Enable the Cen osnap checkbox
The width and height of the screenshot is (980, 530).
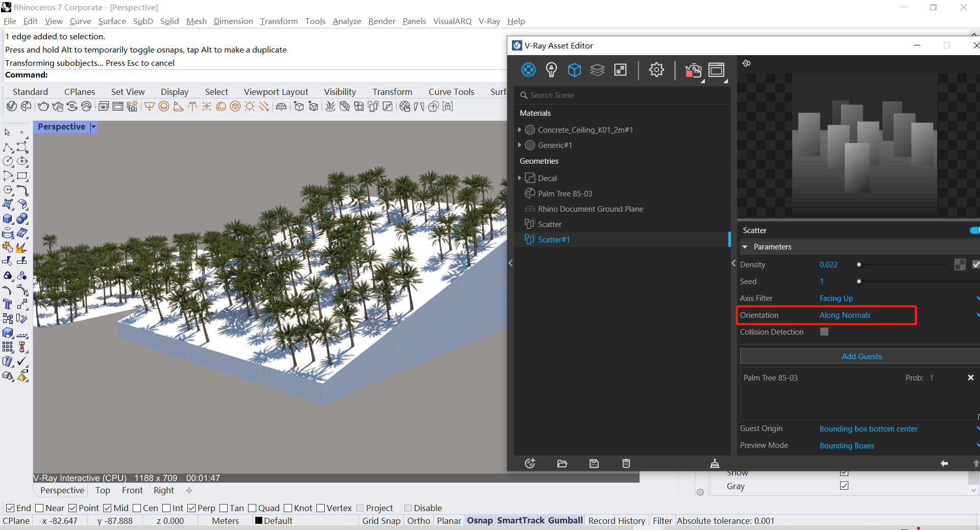pyautogui.click(x=137, y=508)
